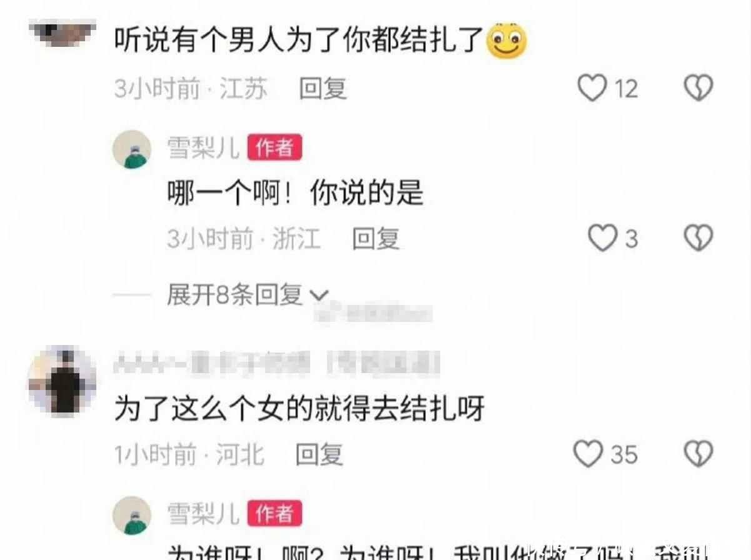This screenshot has height=560, width=751.
Task: Like the comment with 12 likes
Action: (x=592, y=87)
